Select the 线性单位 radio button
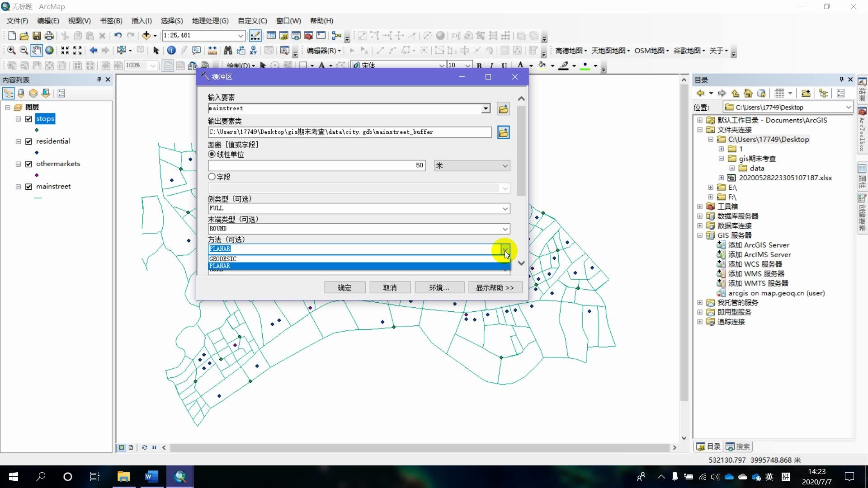This screenshot has height=488, width=868. [212, 154]
